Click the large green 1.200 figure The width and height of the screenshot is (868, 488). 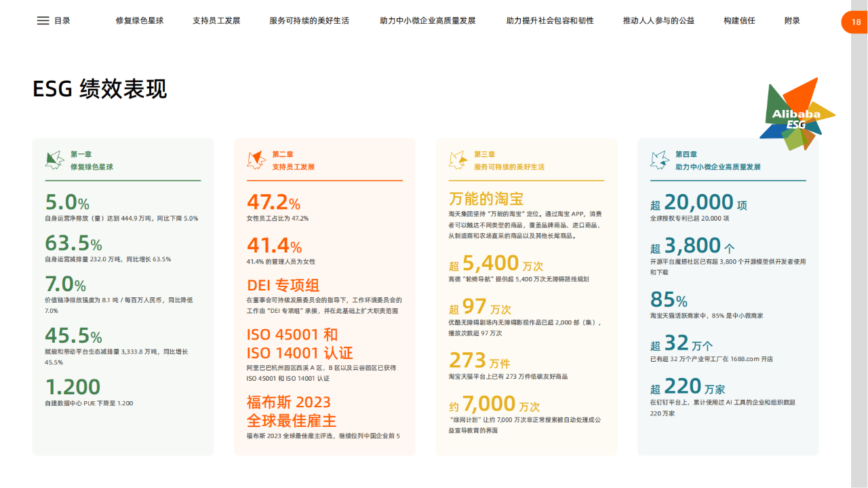pyautogui.click(x=73, y=387)
